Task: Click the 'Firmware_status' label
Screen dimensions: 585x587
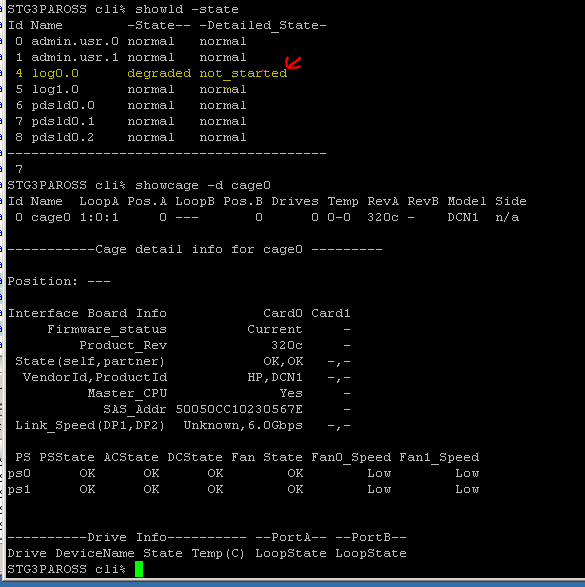Action: pyautogui.click(x=107, y=329)
